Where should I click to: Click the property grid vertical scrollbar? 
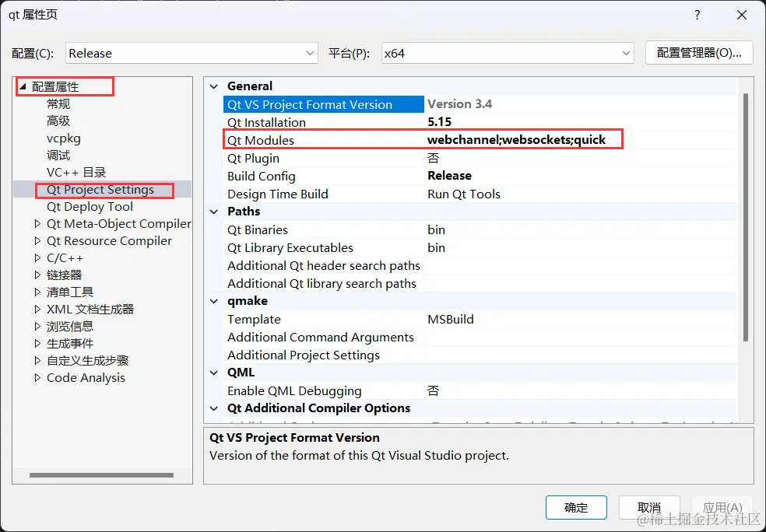[746, 217]
